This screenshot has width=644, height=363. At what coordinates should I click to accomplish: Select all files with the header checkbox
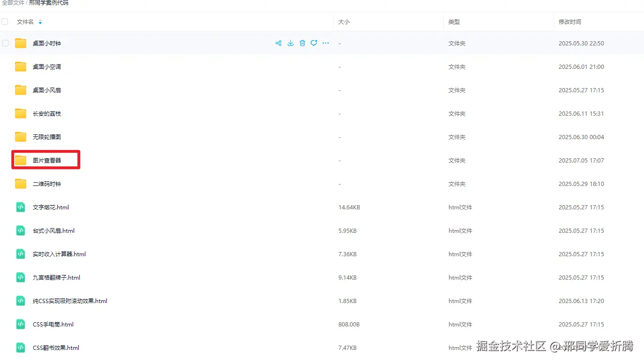[x=5, y=22]
